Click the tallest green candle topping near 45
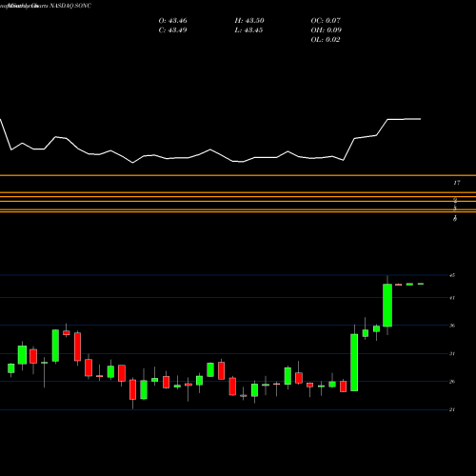Image resolution: width=476 pixels, height=476 pixels. (387, 306)
